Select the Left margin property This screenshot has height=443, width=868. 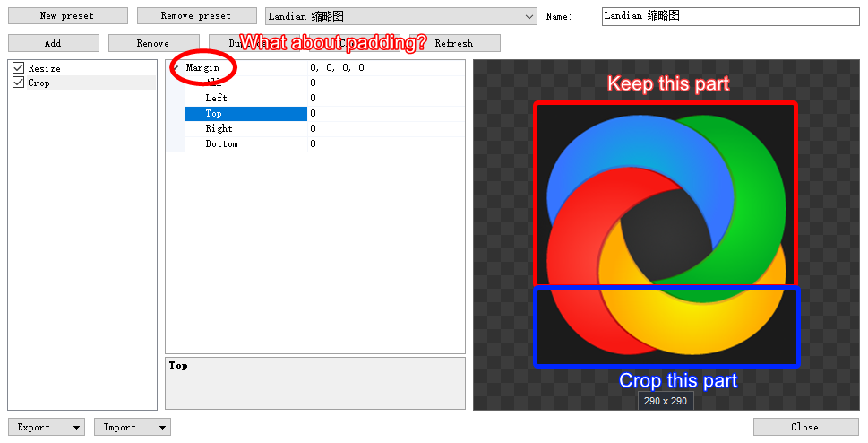pos(245,98)
